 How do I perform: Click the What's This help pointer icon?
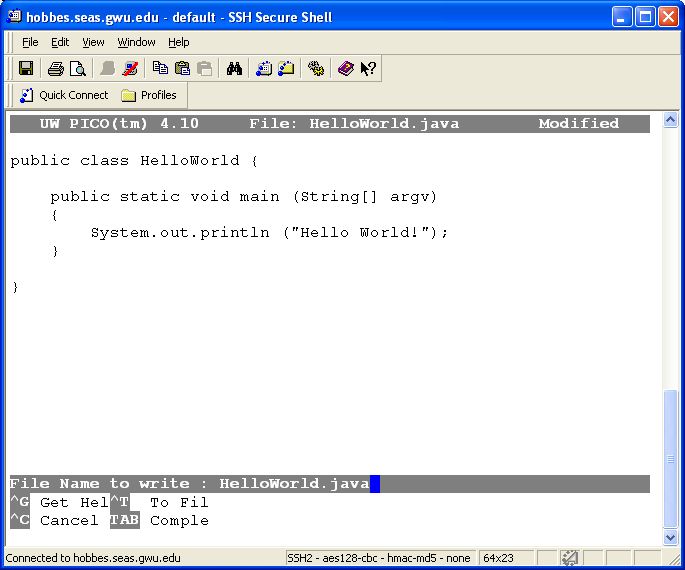(x=368, y=69)
